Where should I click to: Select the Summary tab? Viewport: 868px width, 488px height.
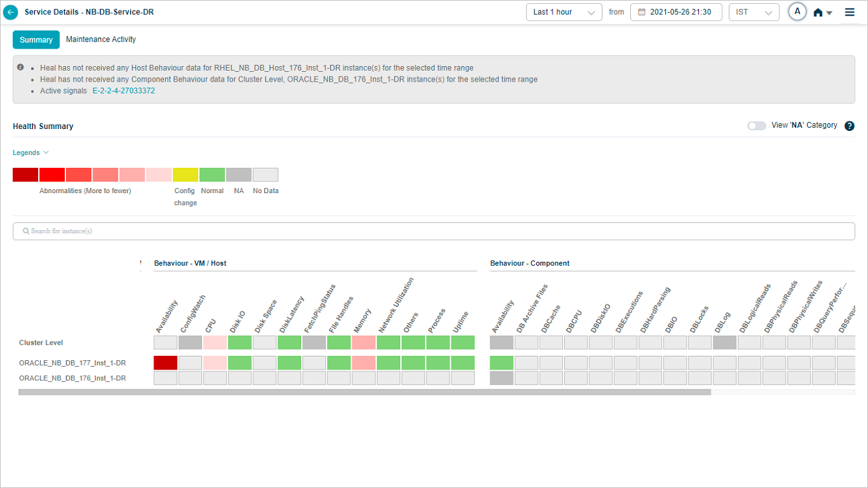[36, 40]
